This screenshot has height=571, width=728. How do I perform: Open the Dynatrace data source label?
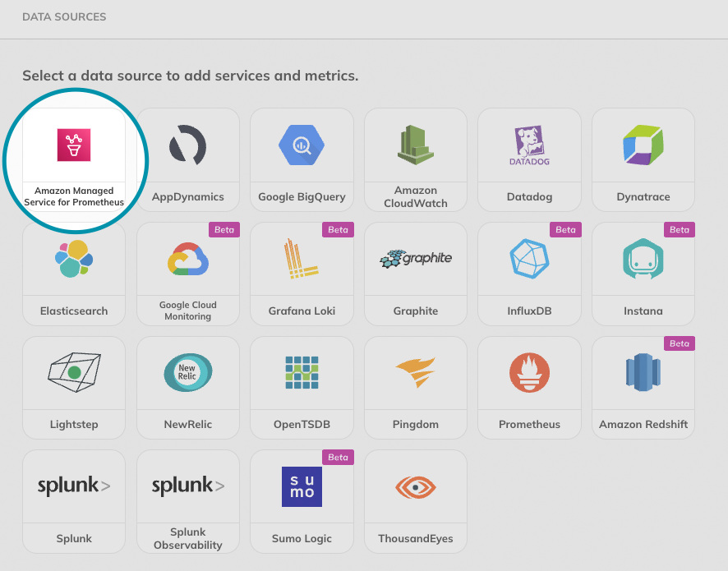coord(643,197)
